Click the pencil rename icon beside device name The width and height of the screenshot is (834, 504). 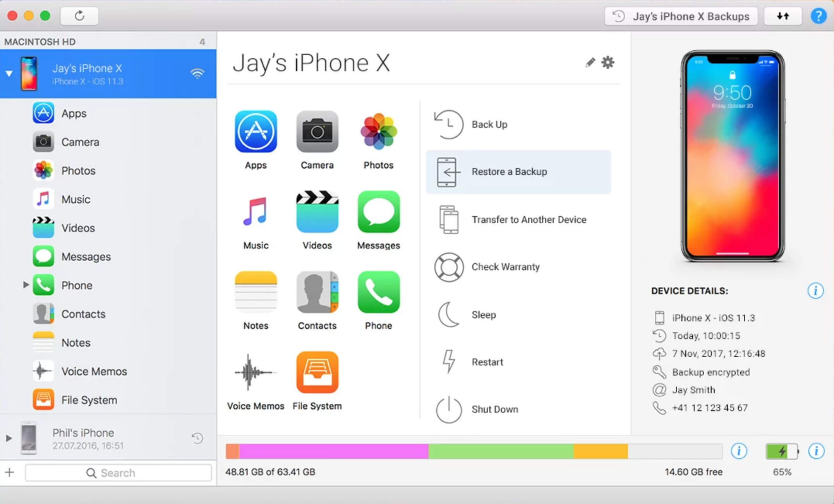tap(590, 62)
